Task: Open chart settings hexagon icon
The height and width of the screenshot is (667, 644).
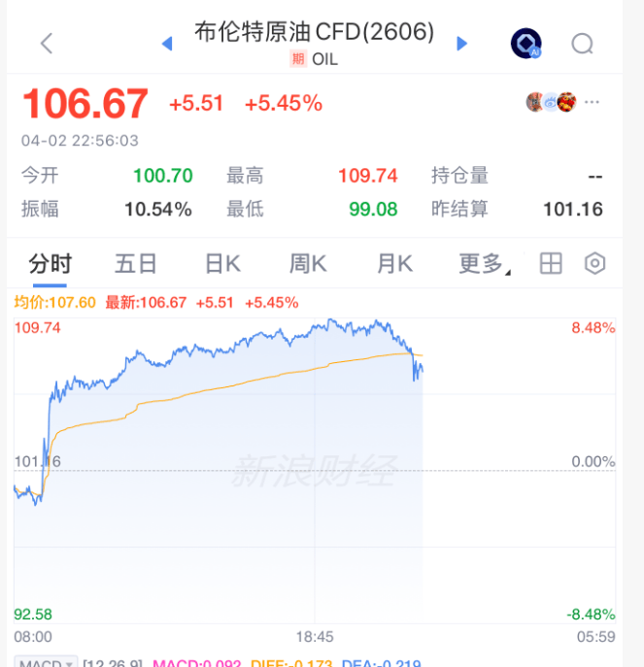Action: pos(594,263)
